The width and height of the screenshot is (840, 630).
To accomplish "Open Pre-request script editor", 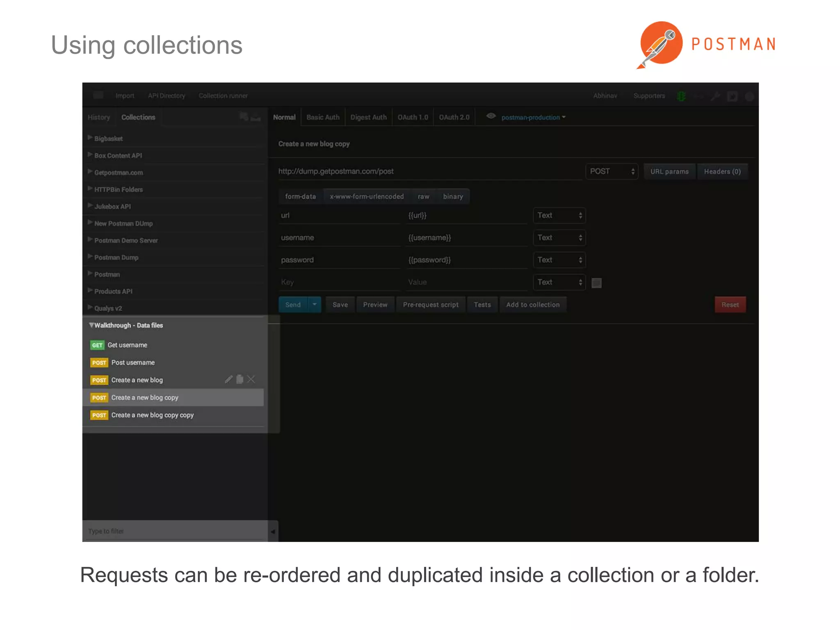I will coord(431,304).
